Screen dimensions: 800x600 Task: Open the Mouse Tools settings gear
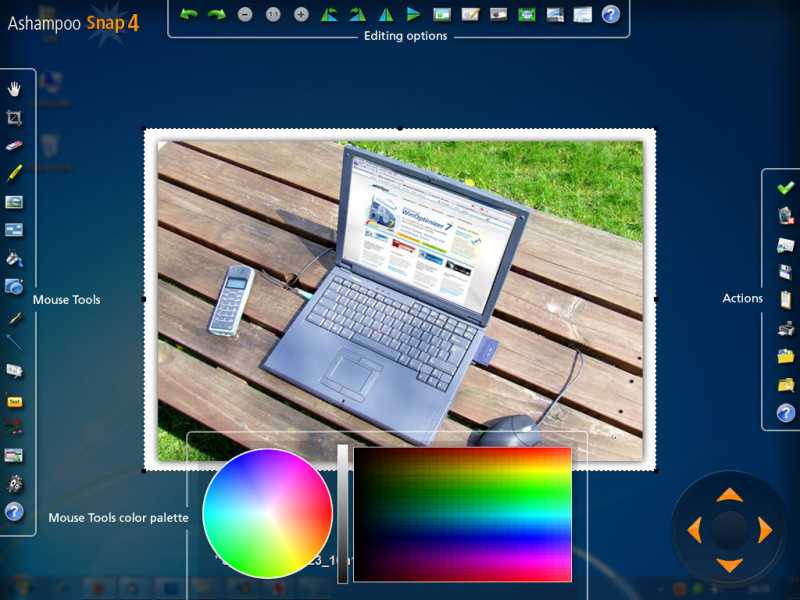[x=14, y=481]
